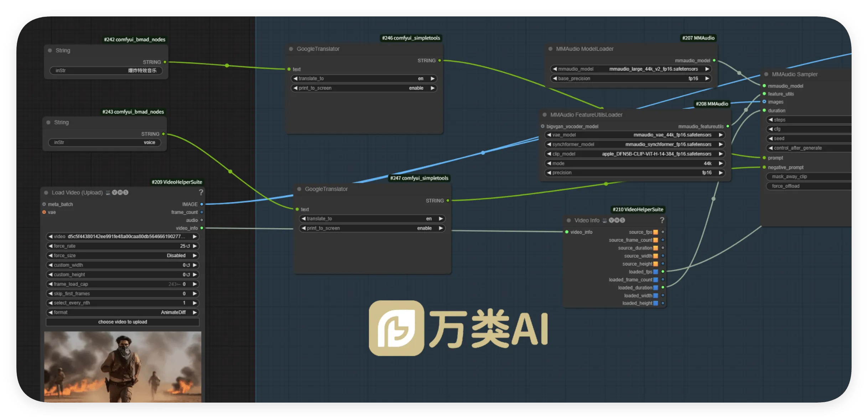
Task: Click the video preview thumbnail in Load Video
Action: coord(123,367)
